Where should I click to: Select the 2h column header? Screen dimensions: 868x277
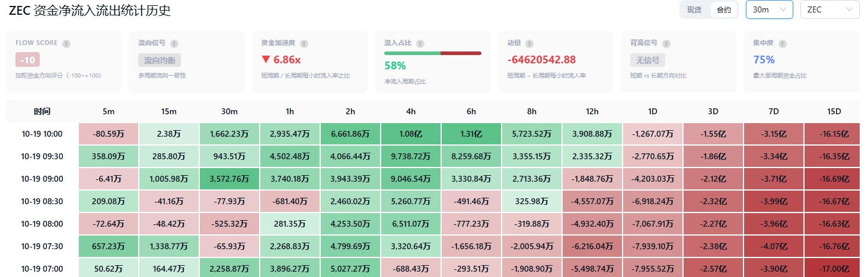[x=350, y=111]
